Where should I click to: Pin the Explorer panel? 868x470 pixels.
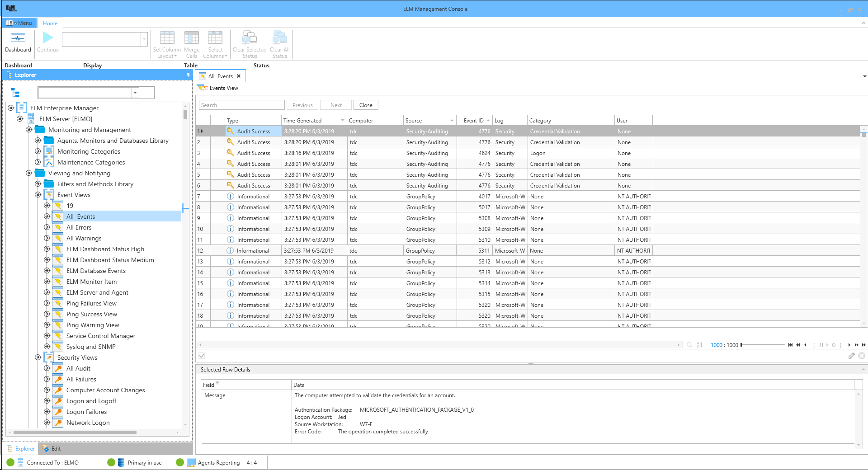pyautogui.click(x=188, y=75)
